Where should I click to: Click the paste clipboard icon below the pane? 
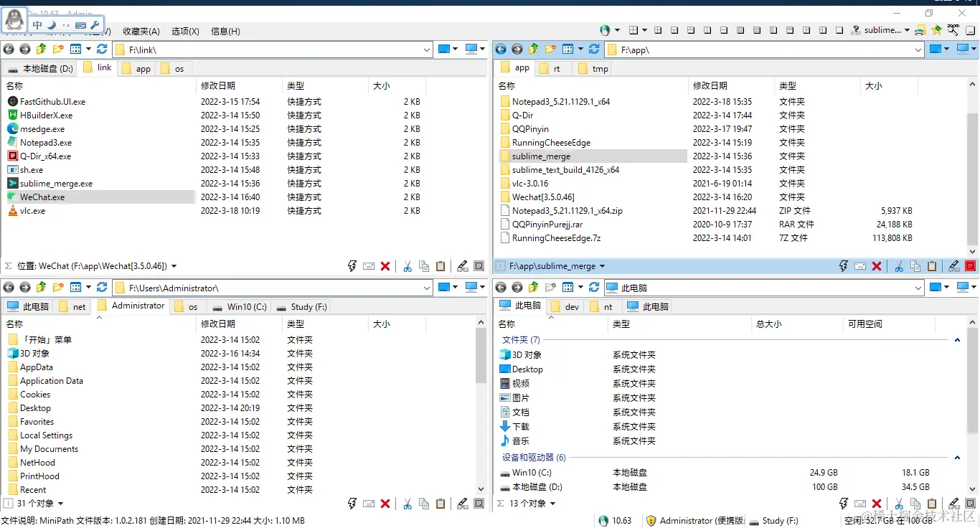440,265
